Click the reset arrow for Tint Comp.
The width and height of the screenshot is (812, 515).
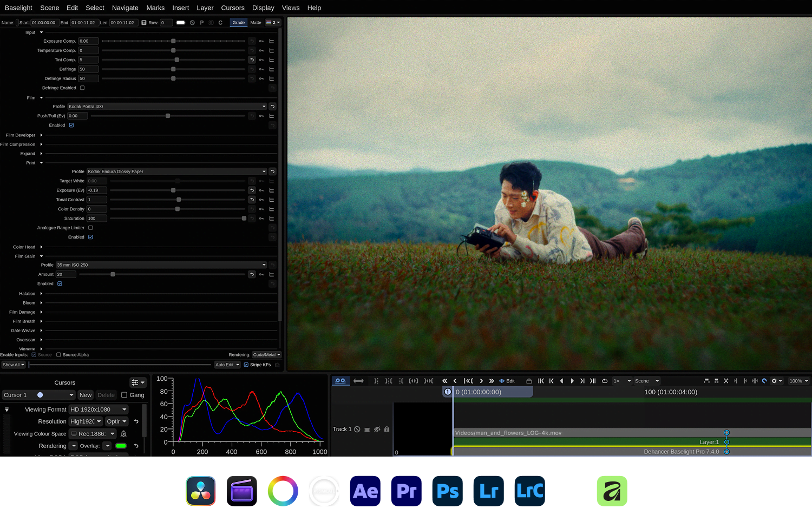tap(252, 60)
